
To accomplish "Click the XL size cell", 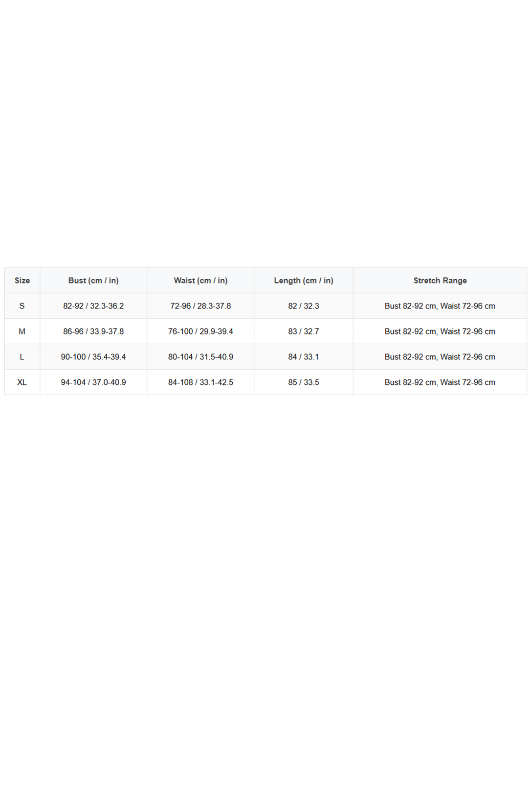I will coord(22,382).
